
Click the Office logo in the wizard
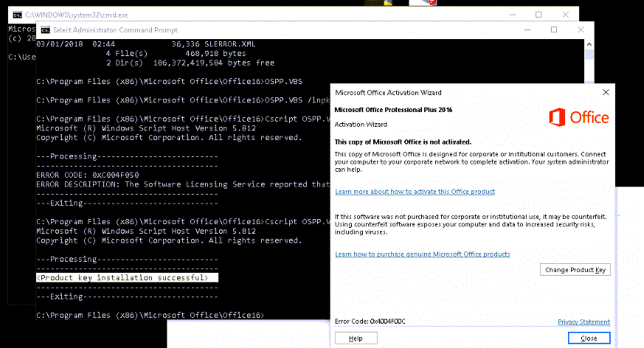coord(578,117)
